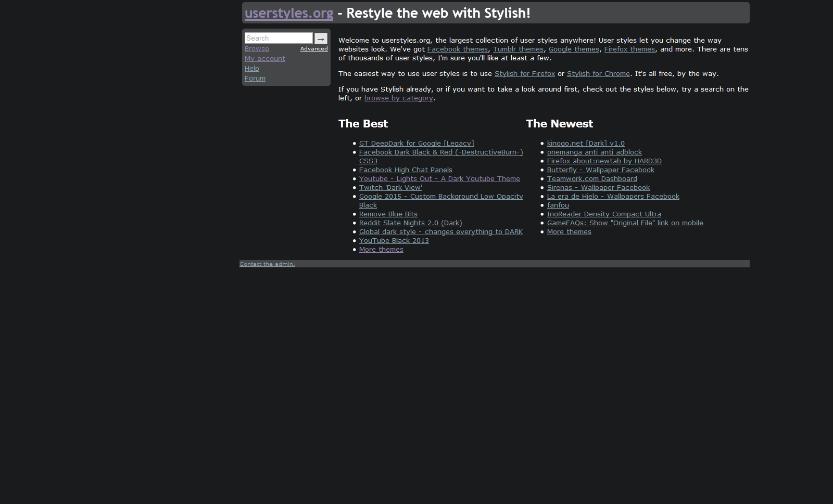Open the Help page link
This screenshot has width=833, height=504.
pos(252,69)
